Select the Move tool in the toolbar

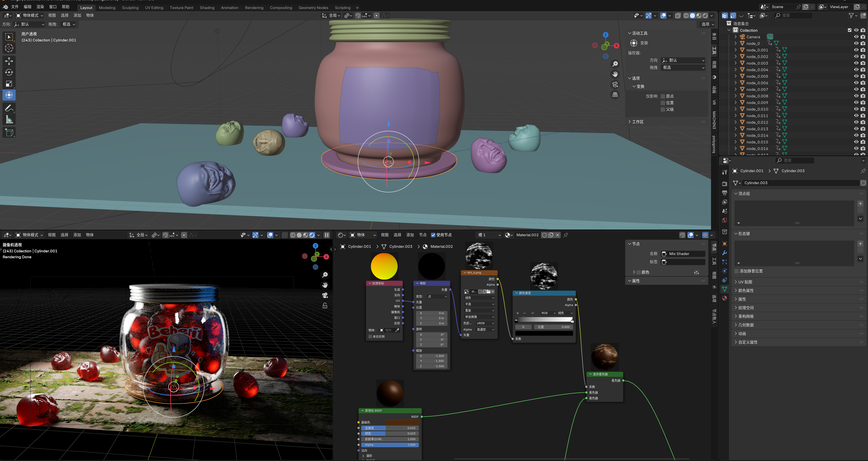(9, 61)
